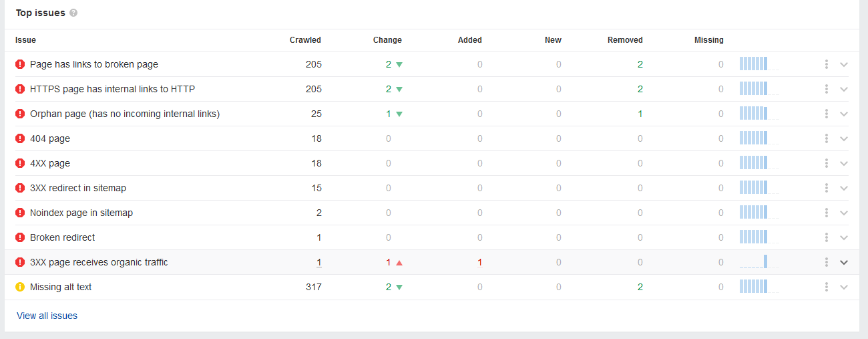The image size is (868, 339).
Task: Sort by the Removed column header
Action: (x=625, y=40)
